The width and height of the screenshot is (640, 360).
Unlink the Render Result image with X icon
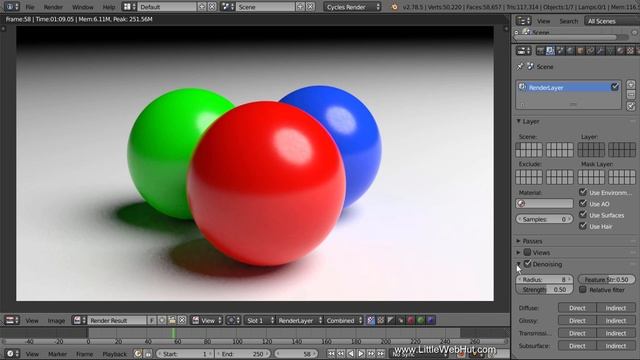pos(182,320)
